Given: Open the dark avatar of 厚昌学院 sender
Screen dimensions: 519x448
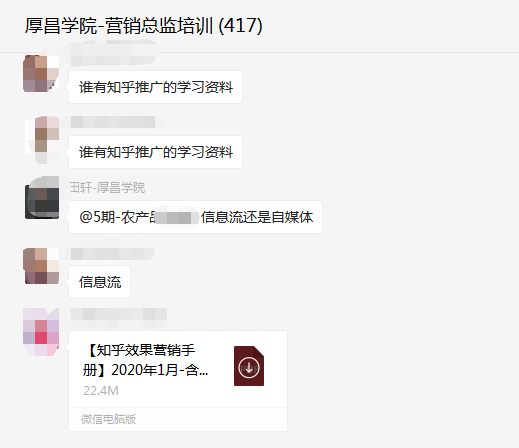Looking at the screenshot, I should (42, 198).
